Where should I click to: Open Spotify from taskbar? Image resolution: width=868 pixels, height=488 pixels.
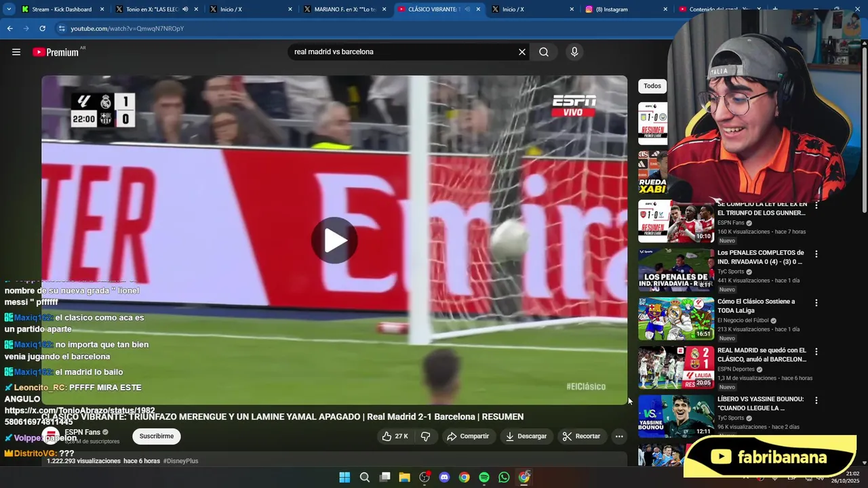click(x=484, y=477)
